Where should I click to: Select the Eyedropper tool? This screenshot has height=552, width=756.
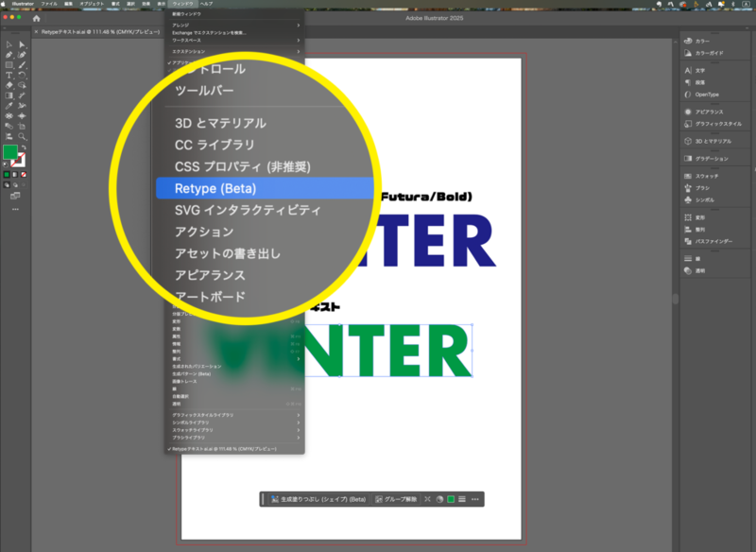point(9,106)
